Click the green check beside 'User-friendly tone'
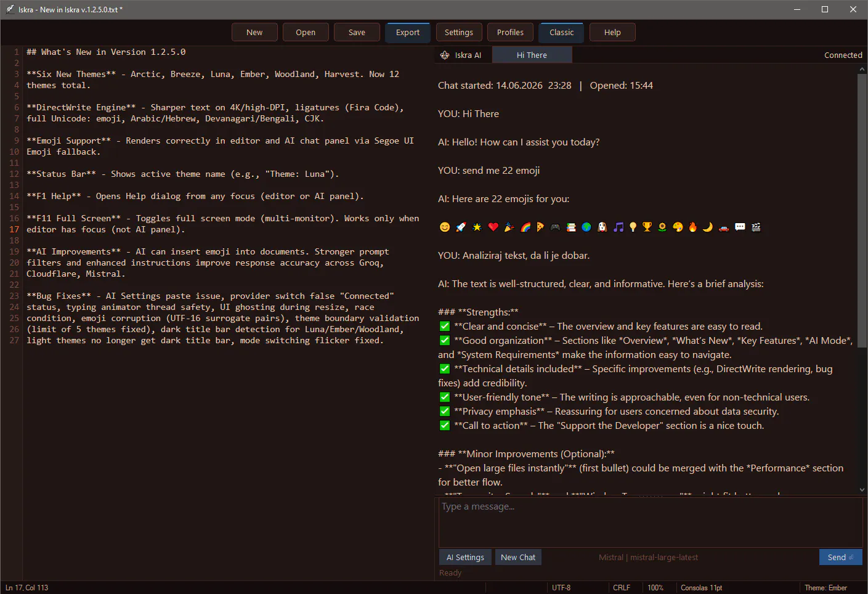868x594 pixels. (x=445, y=397)
